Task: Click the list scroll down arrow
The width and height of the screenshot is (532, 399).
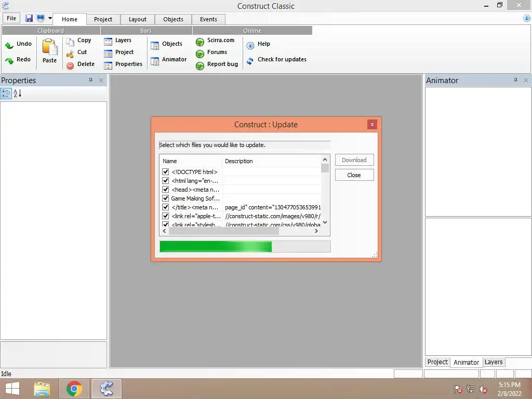Action: click(325, 222)
